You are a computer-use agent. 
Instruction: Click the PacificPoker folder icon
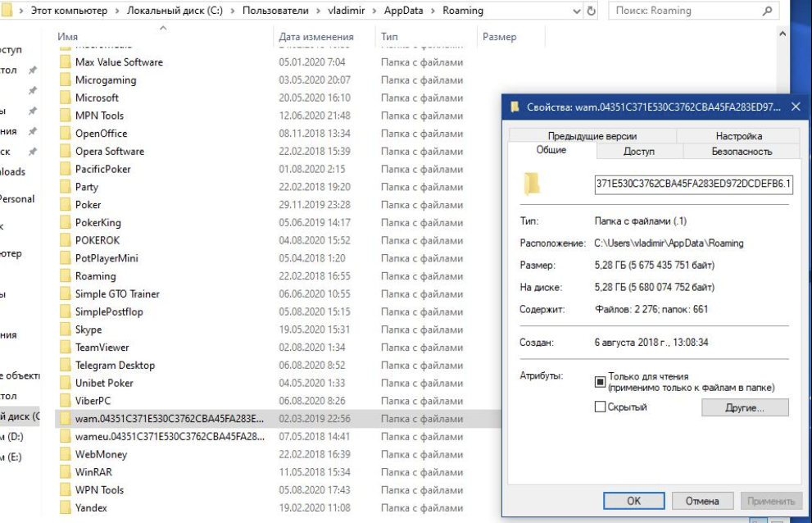66,169
